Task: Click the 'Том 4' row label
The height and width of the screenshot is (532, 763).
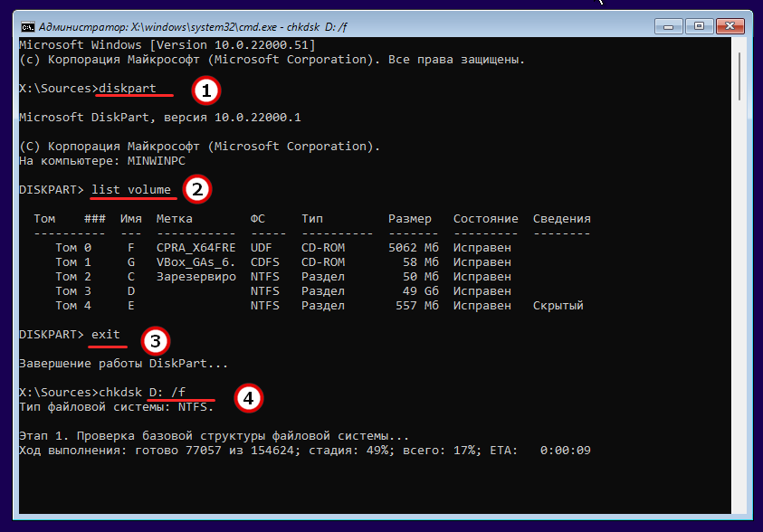Action: click(x=73, y=306)
